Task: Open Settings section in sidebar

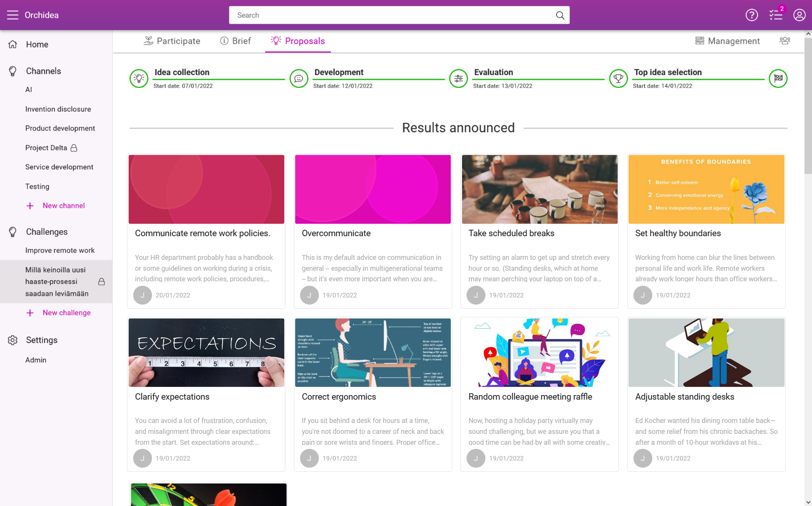Action: click(42, 340)
